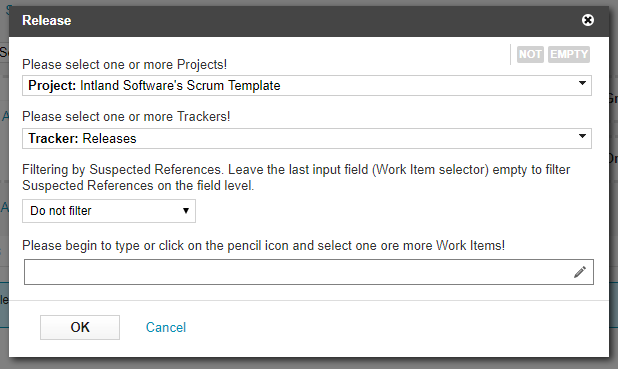Click the 'Please begin to type' instruction label

[x=263, y=246]
